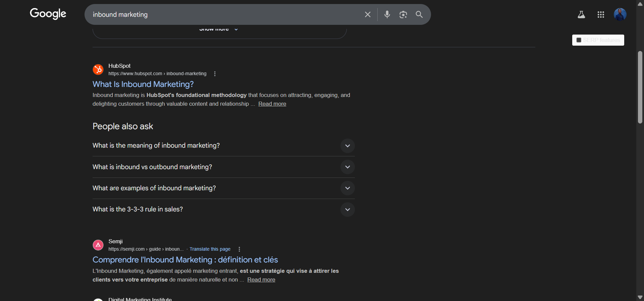Click Read more under HubSpot snippet
This screenshot has width=644, height=301.
[x=272, y=104]
